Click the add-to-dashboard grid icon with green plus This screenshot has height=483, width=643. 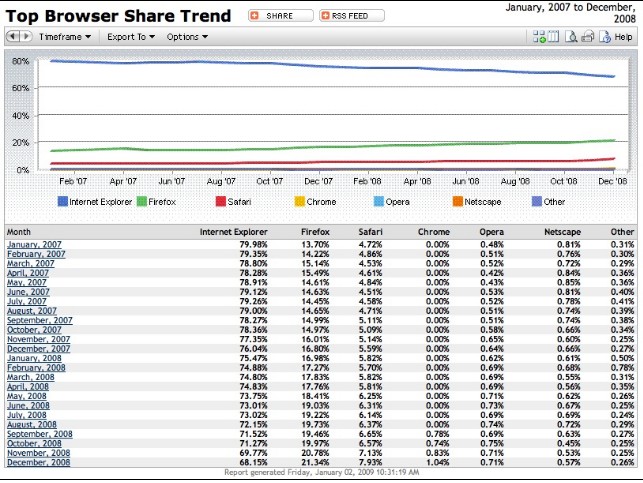pos(539,36)
